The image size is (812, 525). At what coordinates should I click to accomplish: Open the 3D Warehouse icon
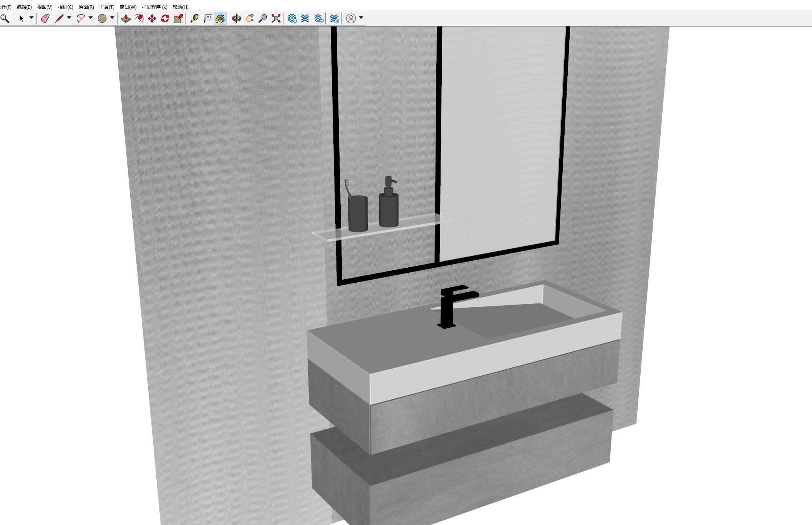click(x=292, y=18)
